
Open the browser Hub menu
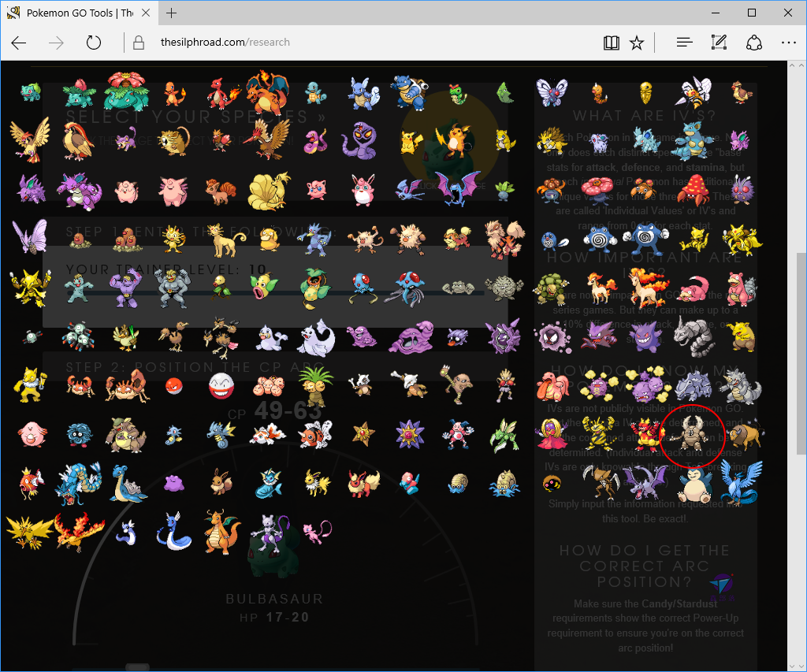click(x=684, y=43)
